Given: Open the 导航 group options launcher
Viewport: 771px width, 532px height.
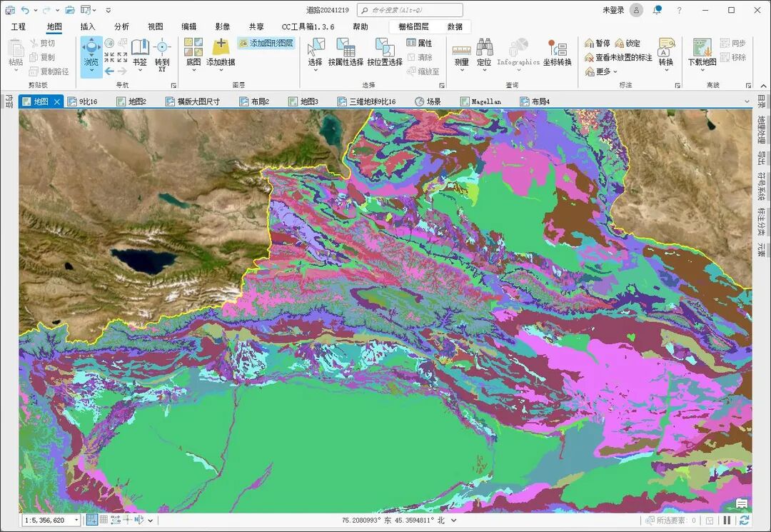Looking at the screenshot, I should coord(173,85).
